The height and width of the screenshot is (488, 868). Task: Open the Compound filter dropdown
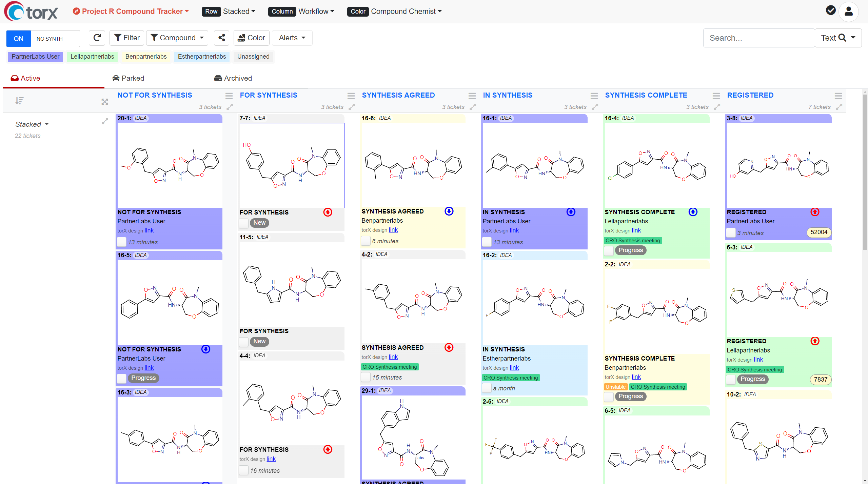[x=177, y=38]
